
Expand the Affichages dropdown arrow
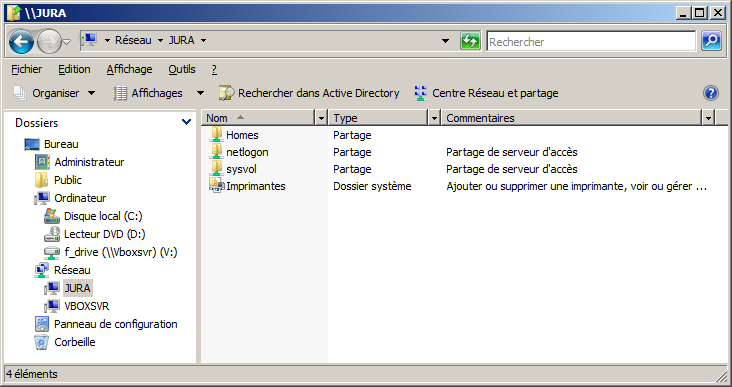click(x=200, y=93)
